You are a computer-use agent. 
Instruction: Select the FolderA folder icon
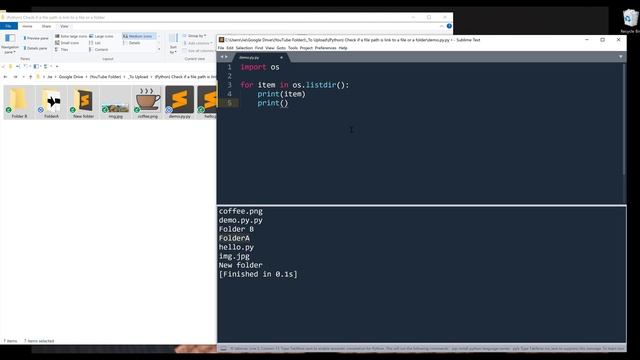[51, 102]
